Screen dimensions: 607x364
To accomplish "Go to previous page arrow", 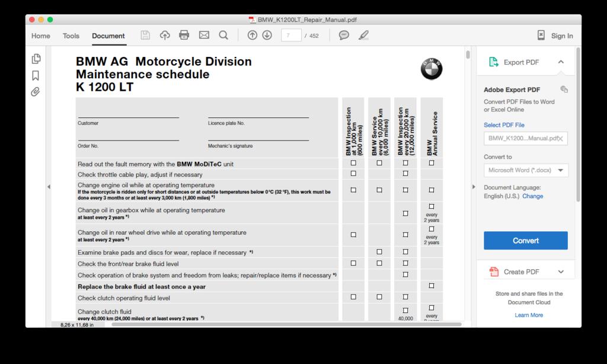I will [253, 36].
